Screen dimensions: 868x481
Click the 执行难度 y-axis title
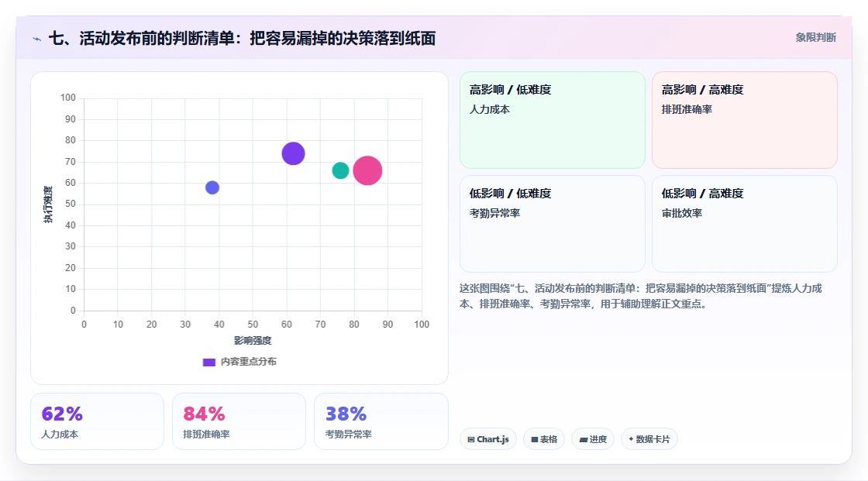48,204
